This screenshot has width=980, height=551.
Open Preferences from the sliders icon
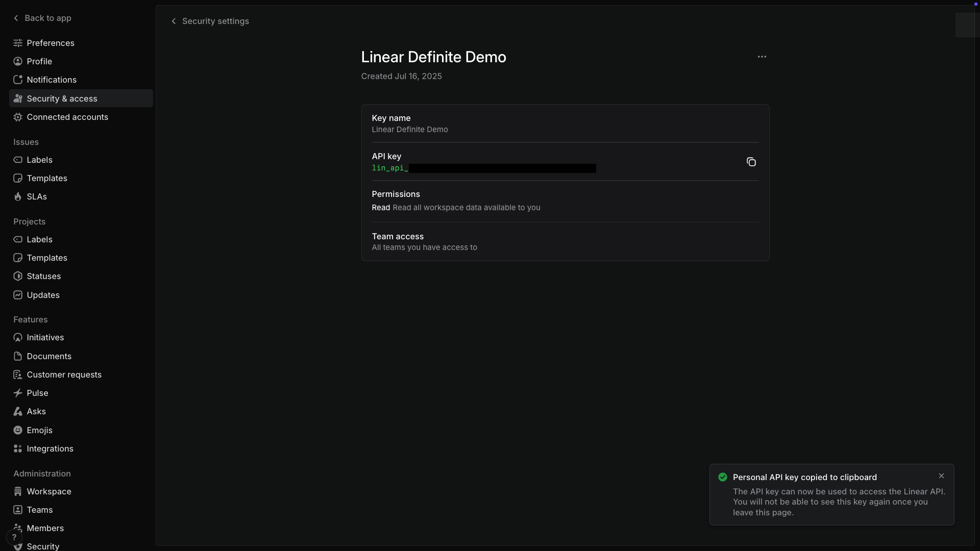pos(18,43)
